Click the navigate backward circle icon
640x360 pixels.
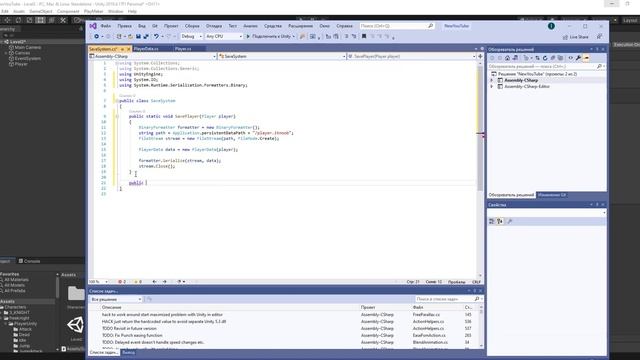[97, 36]
